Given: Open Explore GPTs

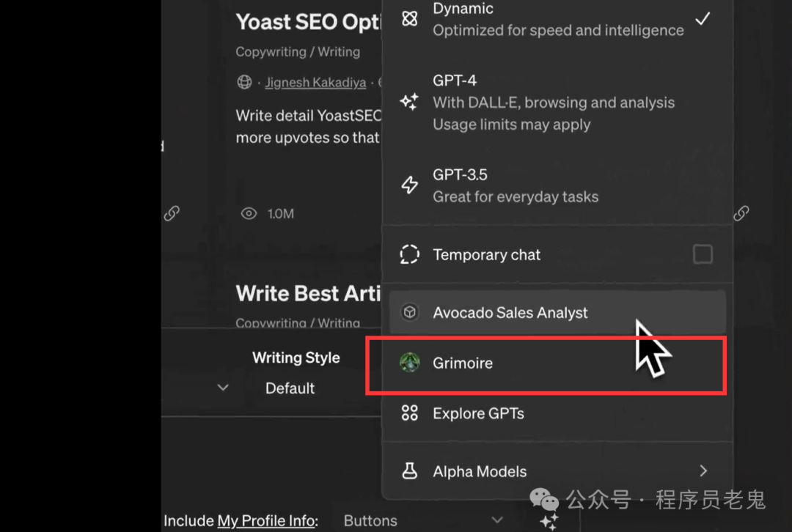Looking at the screenshot, I should tap(557, 413).
